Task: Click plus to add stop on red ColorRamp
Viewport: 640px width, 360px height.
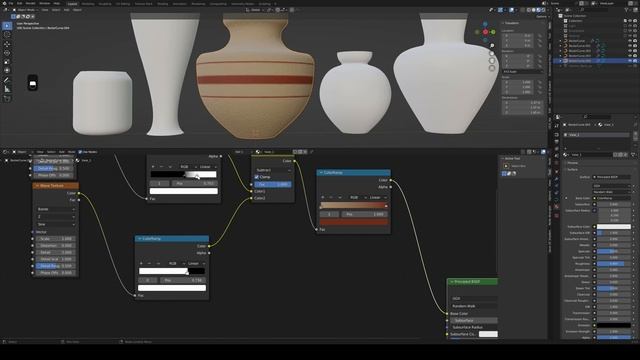Action: (323, 197)
